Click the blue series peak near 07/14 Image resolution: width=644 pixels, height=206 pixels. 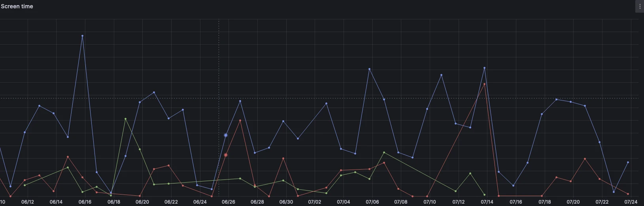484,68
